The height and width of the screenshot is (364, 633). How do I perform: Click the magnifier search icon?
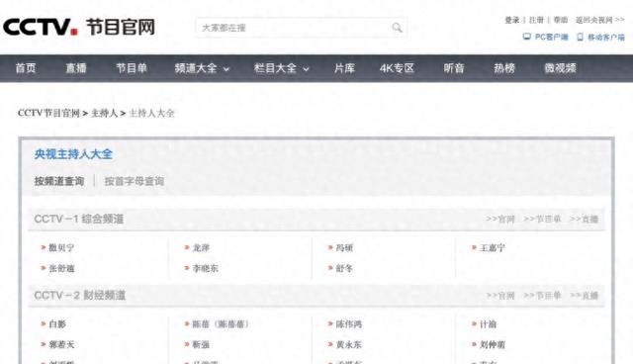point(397,28)
